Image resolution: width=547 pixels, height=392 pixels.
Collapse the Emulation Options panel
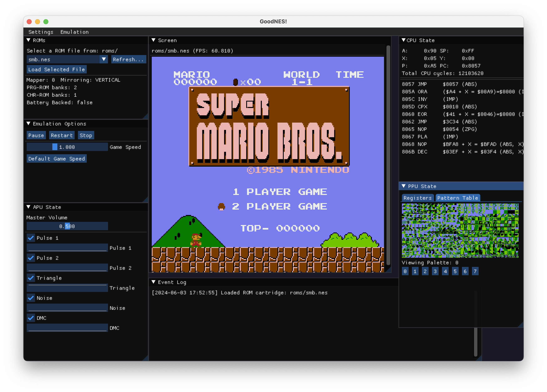(x=29, y=123)
